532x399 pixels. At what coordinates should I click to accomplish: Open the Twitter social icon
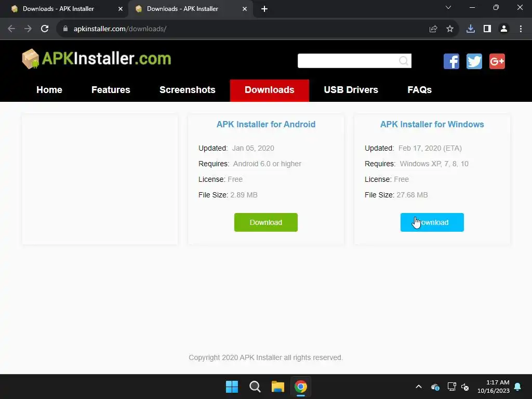pyautogui.click(x=474, y=61)
